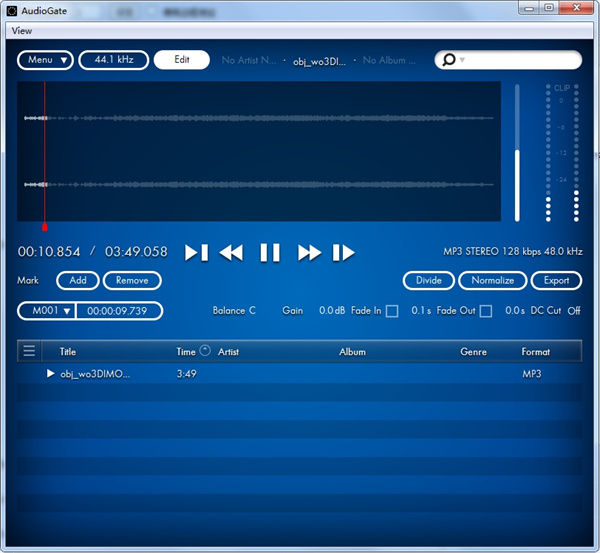The height and width of the screenshot is (553, 600).
Task: Pause playback with the pause button
Action: point(270,253)
